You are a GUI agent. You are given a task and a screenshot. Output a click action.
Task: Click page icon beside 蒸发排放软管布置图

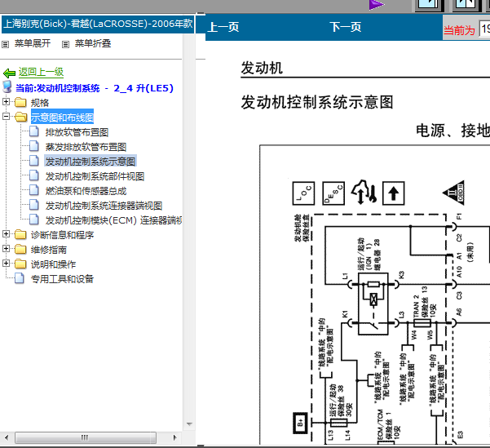(x=34, y=146)
